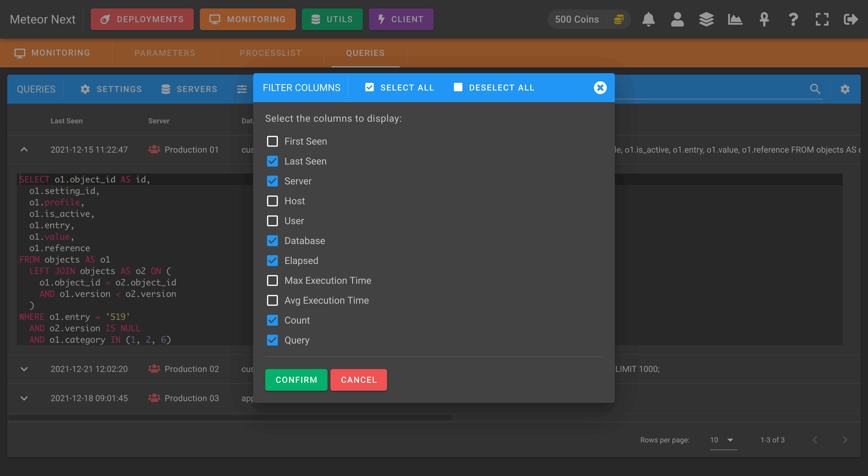This screenshot has height=476, width=868.
Task: Uncheck the Count column checkbox
Action: point(272,320)
